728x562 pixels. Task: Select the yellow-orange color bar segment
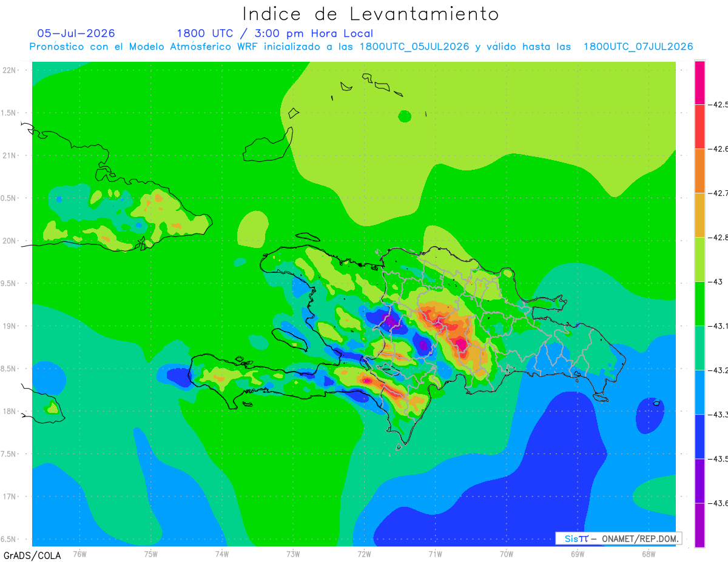pyautogui.click(x=699, y=215)
